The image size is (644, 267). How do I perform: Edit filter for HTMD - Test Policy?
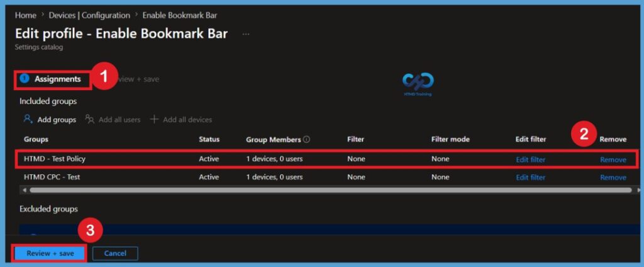pyautogui.click(x=531, y=159)
